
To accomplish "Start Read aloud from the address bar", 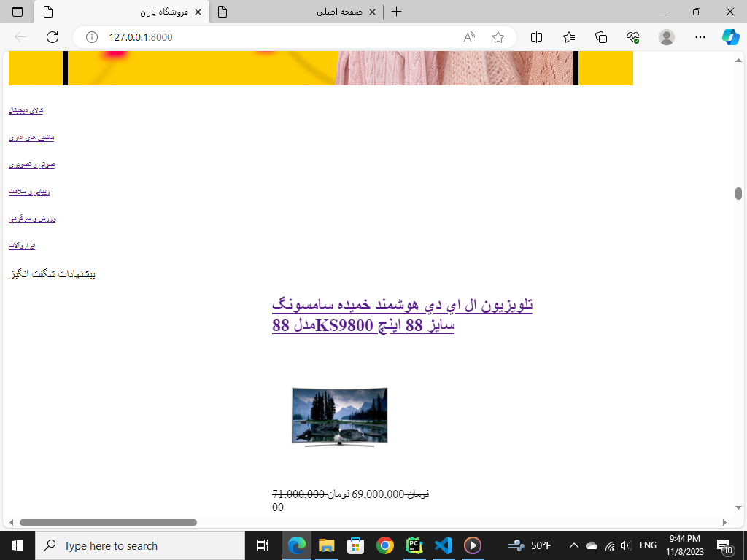I will coord(469,37).
